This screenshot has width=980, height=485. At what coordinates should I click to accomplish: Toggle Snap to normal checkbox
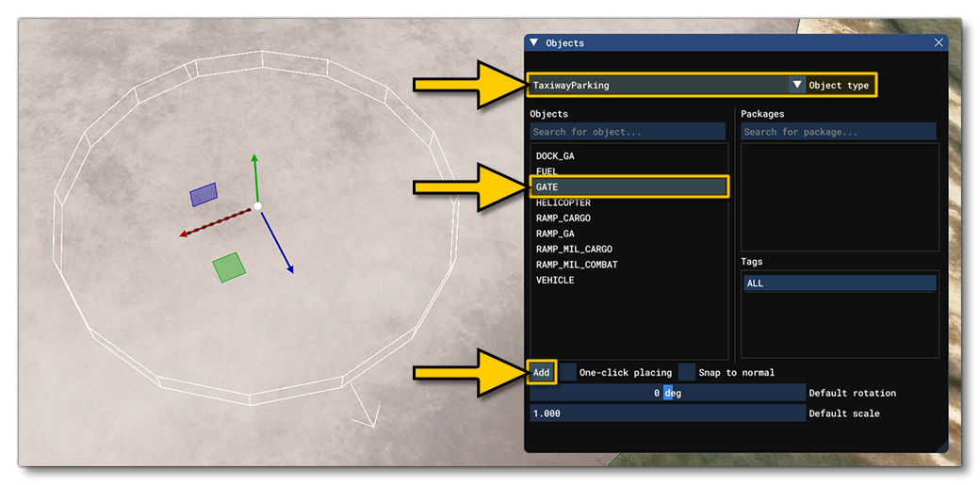pyautogui.click(x=687, y=372)
